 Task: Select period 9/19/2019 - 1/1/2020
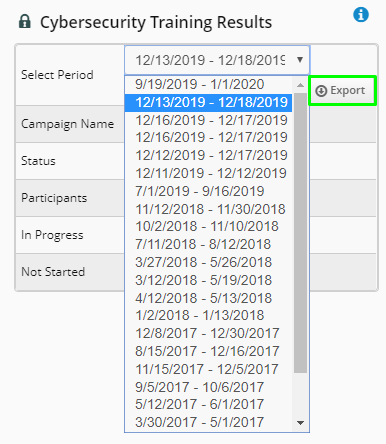208,84
